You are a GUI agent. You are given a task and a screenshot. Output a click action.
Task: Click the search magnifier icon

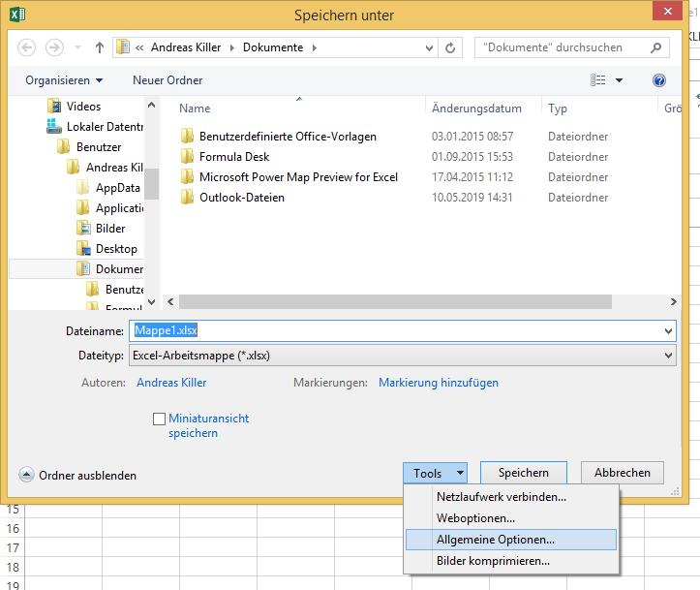656,47
